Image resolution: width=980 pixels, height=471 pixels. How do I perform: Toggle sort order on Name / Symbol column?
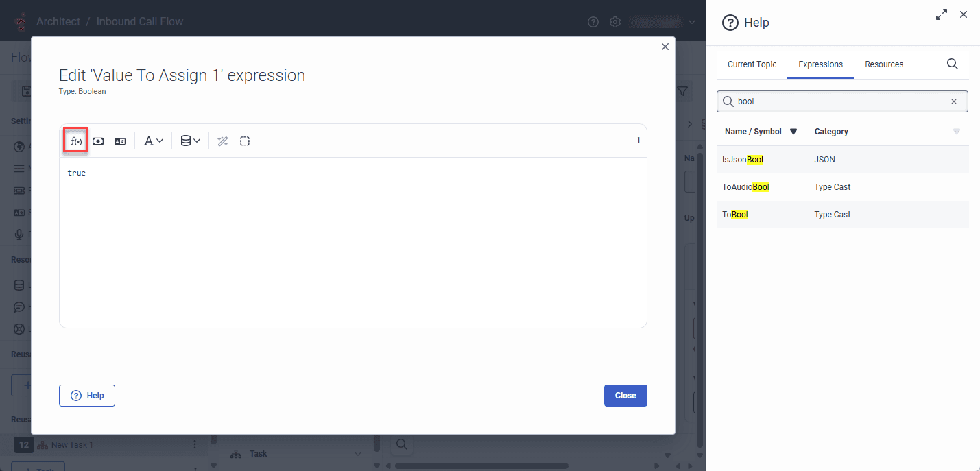793,132
